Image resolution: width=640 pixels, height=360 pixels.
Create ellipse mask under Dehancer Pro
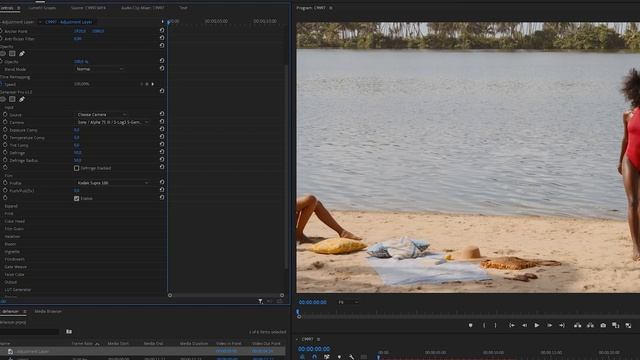[x=3, y=99]
